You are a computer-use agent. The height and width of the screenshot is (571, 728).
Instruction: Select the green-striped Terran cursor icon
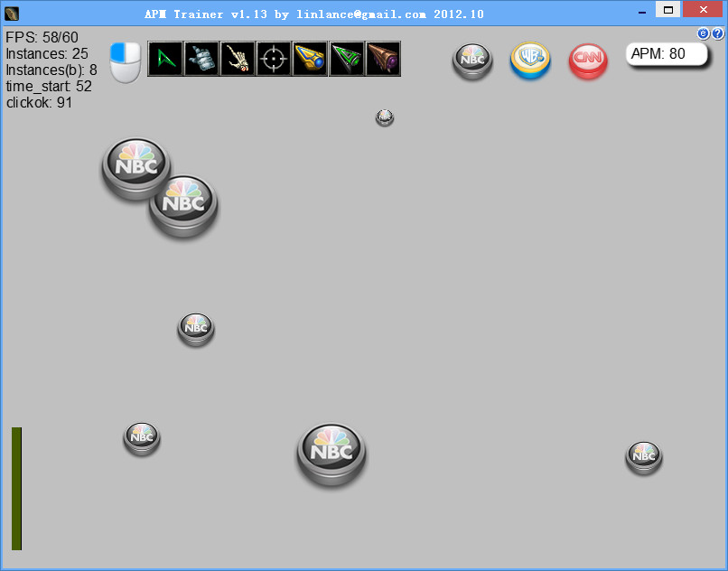tap(346, 59)
